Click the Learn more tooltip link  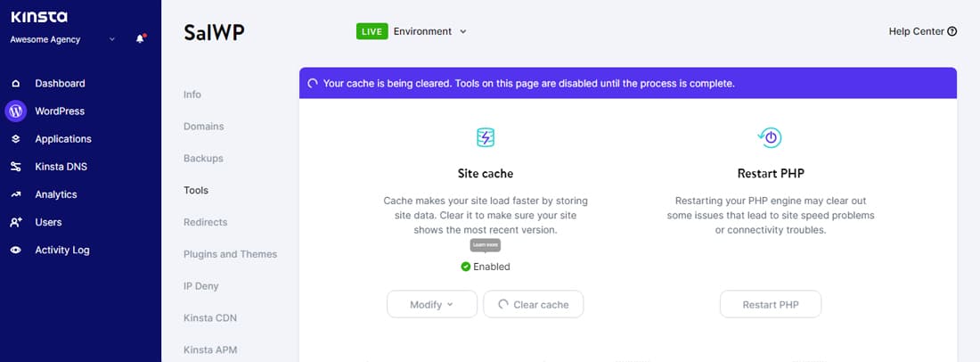pos(486,244)
